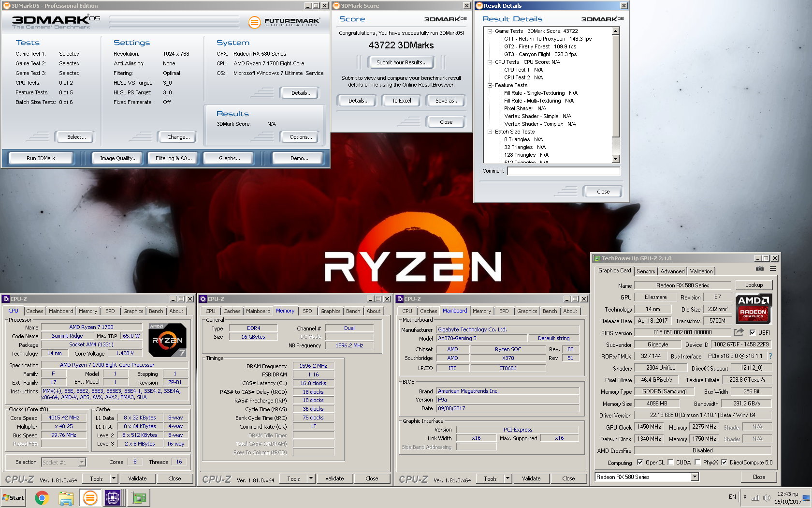Open Windows Explorer folder icon in taskbar

[66, 497]
